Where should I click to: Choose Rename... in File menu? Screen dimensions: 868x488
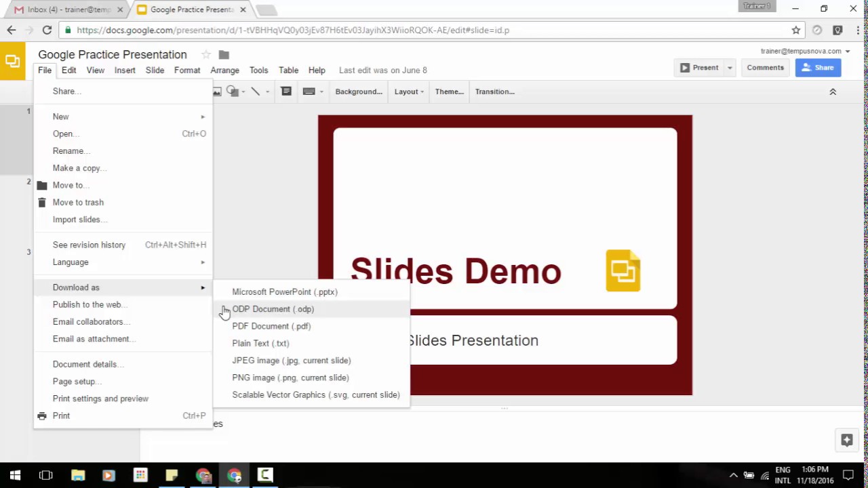pos(122,151)
